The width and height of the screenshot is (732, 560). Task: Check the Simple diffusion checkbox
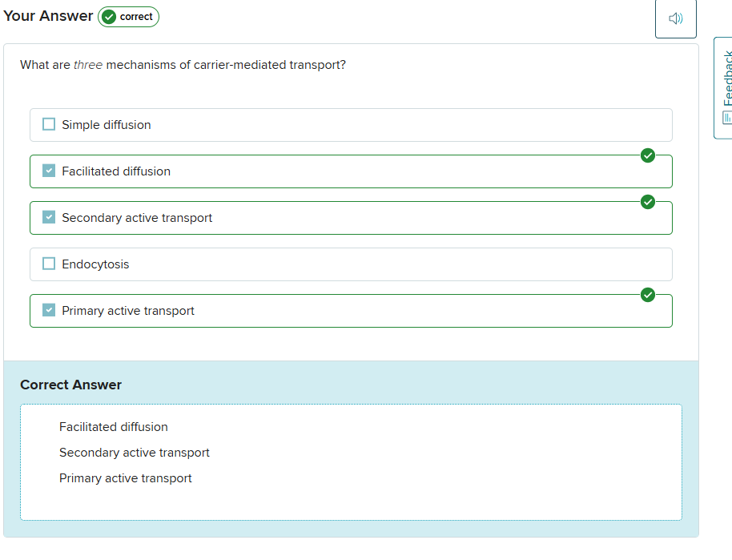(49, 125)
